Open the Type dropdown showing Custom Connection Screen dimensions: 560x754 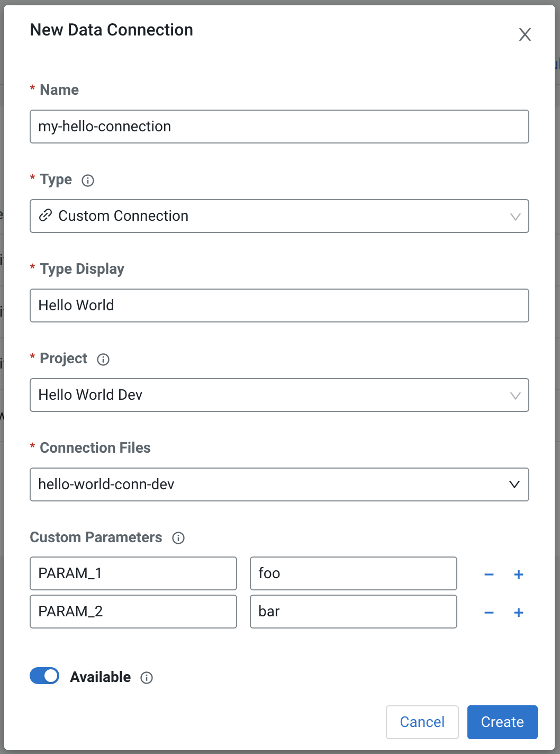tap(279, 216)
